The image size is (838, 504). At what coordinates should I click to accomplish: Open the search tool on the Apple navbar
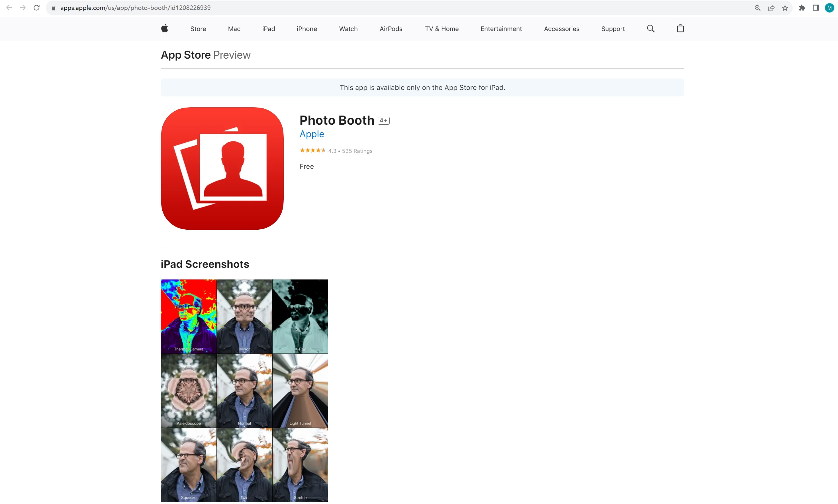tap(650, 28)
